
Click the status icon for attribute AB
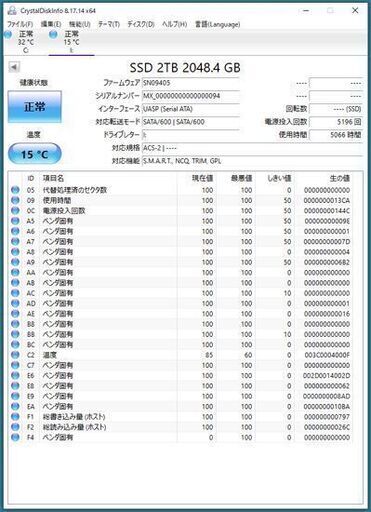pyautogui.click(x=15, y=283)
